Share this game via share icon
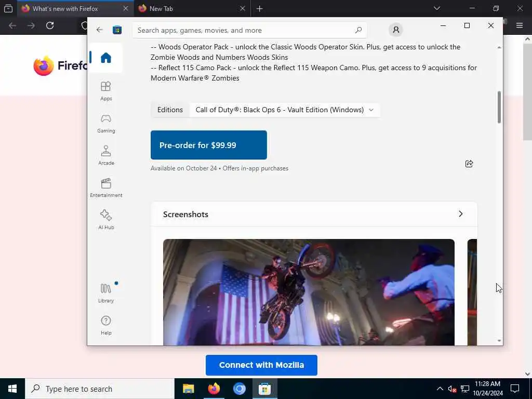The height and width of the screenshot is (399, 532). [x=469, y=164]
